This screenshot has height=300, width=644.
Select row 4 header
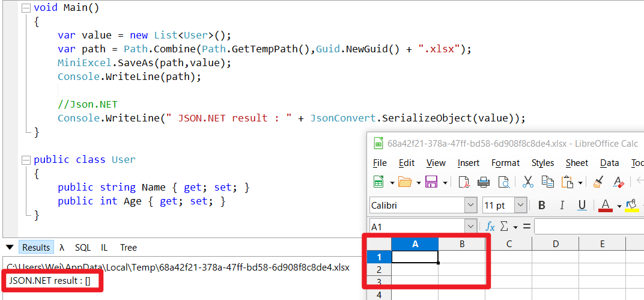(378, 295)
